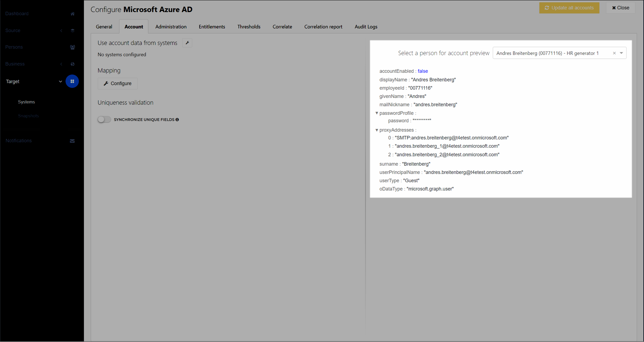
Task: Click the Source layers icon
Action: [x=72, y=31]
